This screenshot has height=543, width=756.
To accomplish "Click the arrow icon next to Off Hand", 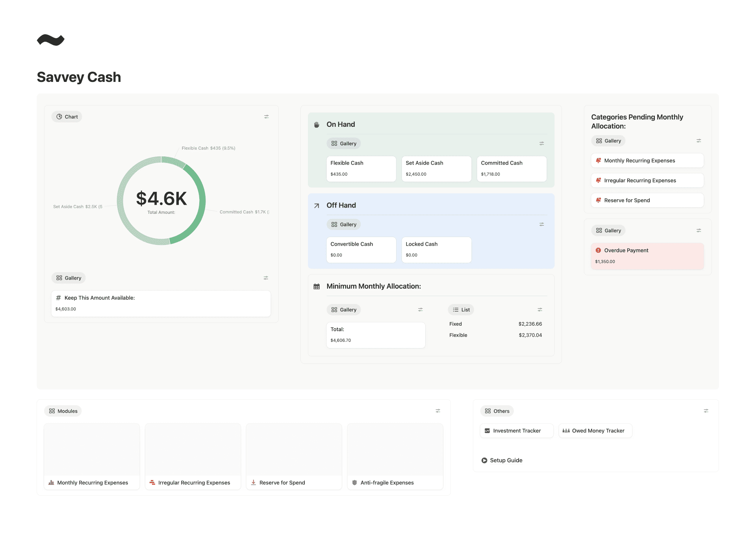I will (x=317, y=206).
